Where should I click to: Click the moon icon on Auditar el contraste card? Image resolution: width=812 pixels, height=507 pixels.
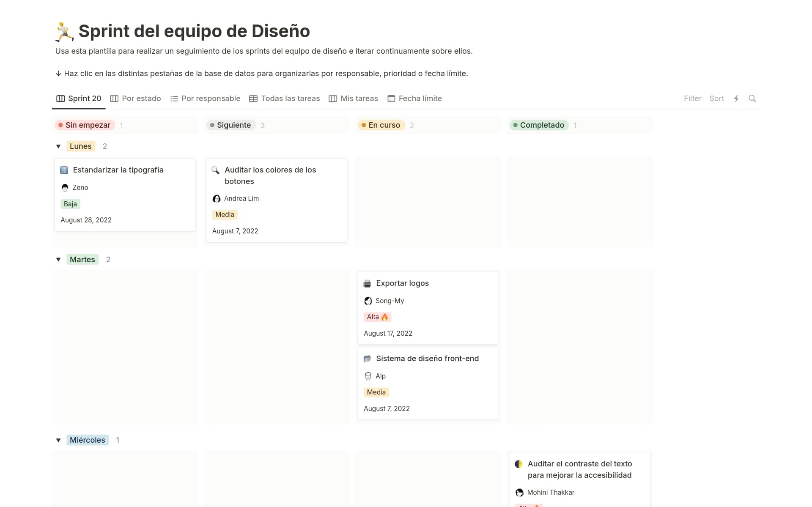[x=519, y=464]
